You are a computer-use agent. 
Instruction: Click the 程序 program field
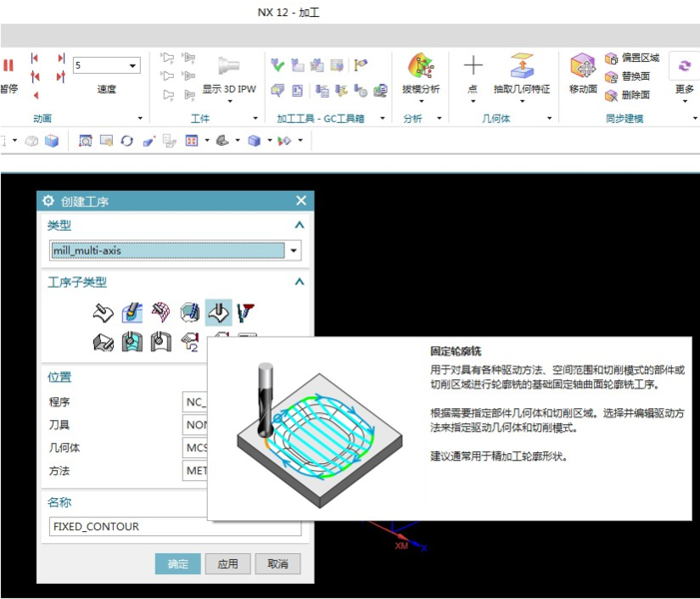[x=195, y=402]
